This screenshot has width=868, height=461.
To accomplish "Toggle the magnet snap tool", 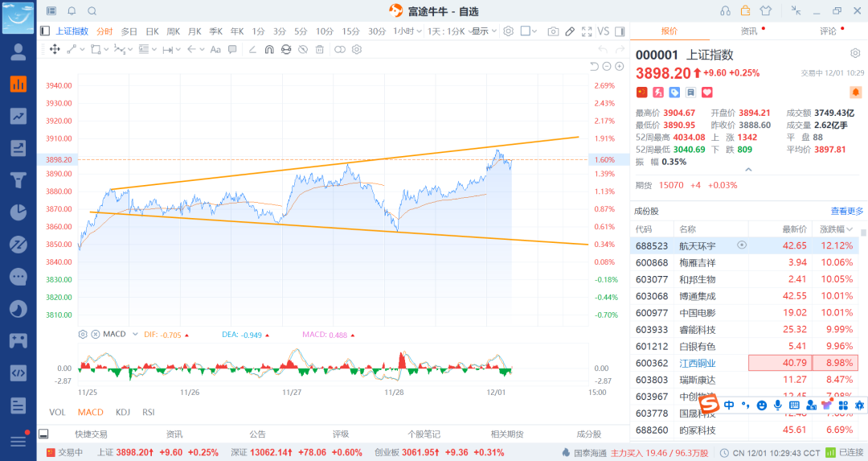I will pyautogui.click(x=269, y=49).
